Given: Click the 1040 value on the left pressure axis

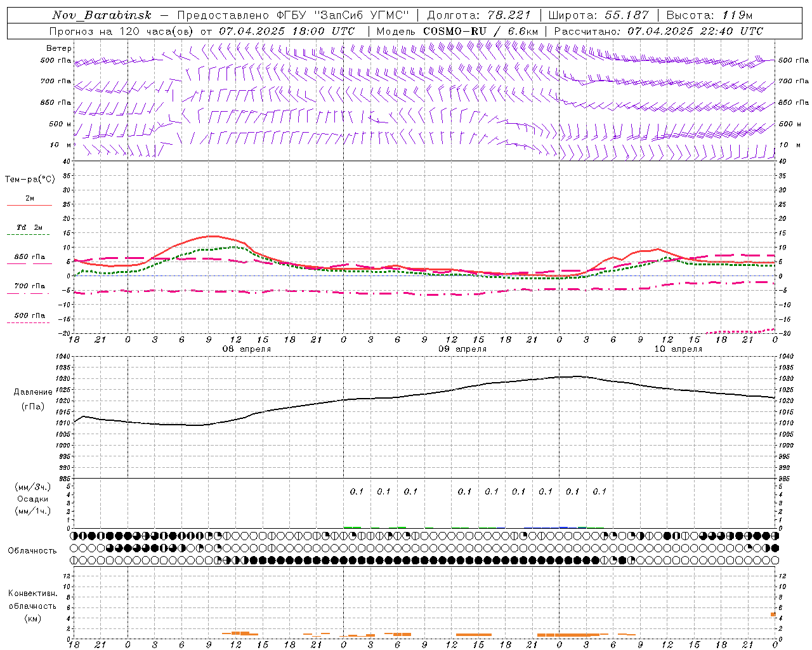Looking at the screenshot, I should point(62,357).
